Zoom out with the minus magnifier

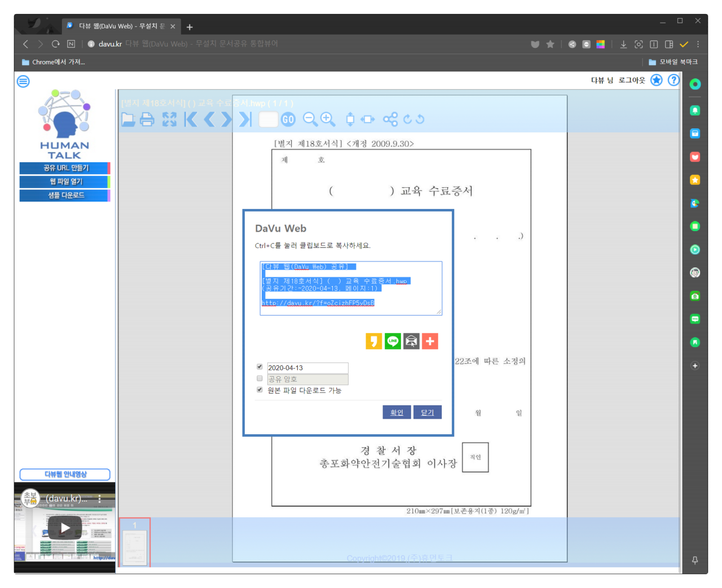click(x=310, y=119)
